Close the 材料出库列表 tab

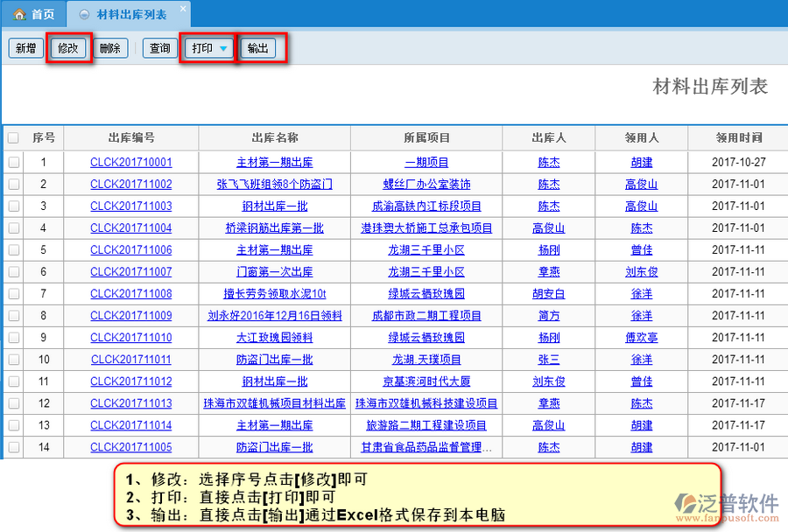tap(182, 8)
